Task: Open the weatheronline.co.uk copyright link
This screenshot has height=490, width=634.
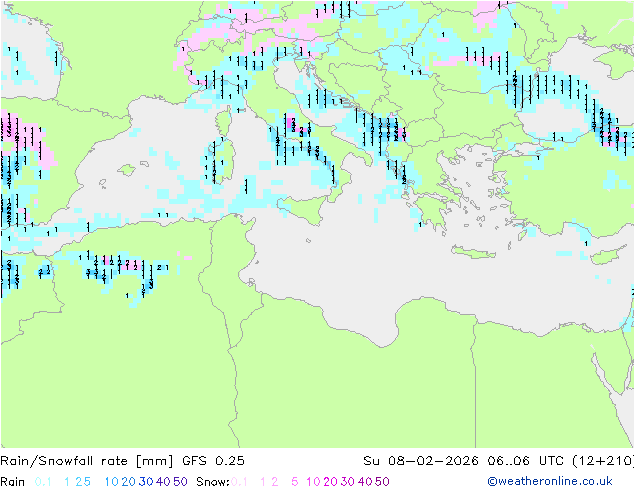Action: pos(549,481)
